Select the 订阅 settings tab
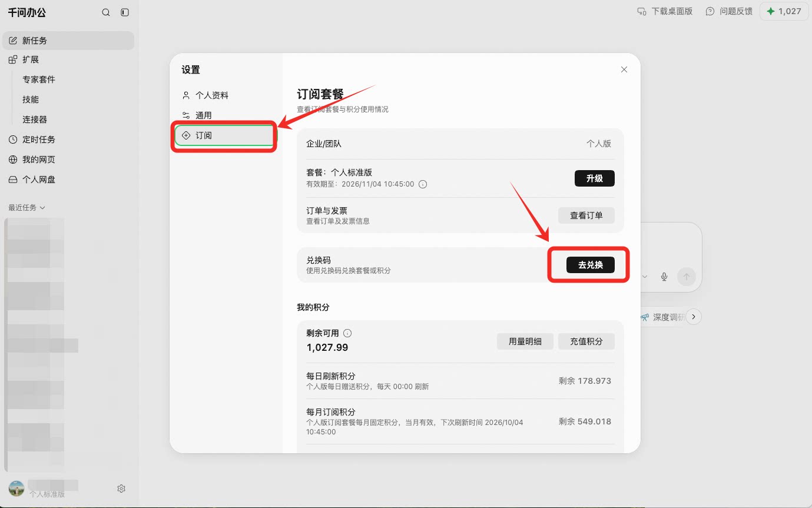The image size is (812, 508). 225,135
